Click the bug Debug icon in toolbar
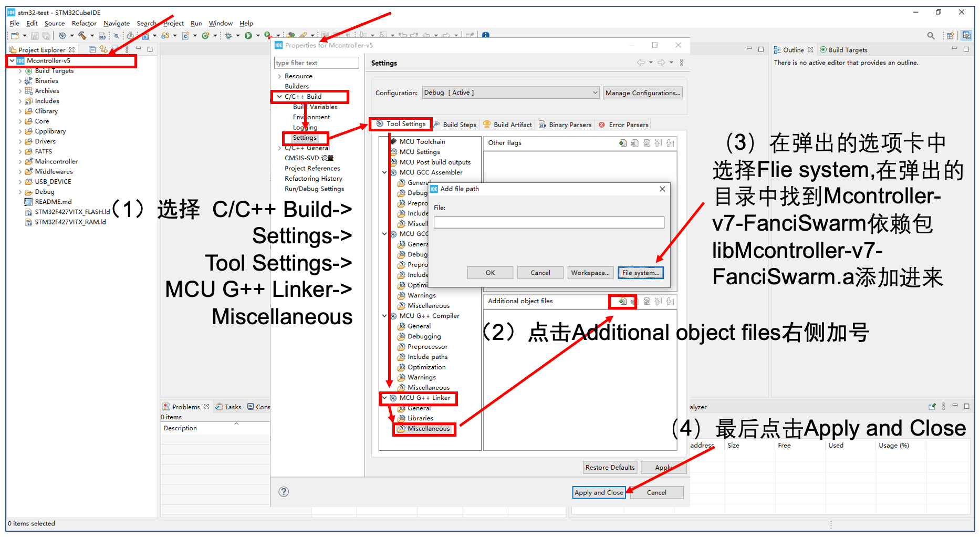This screenshot has width=980, height=537. coord(228,36)
